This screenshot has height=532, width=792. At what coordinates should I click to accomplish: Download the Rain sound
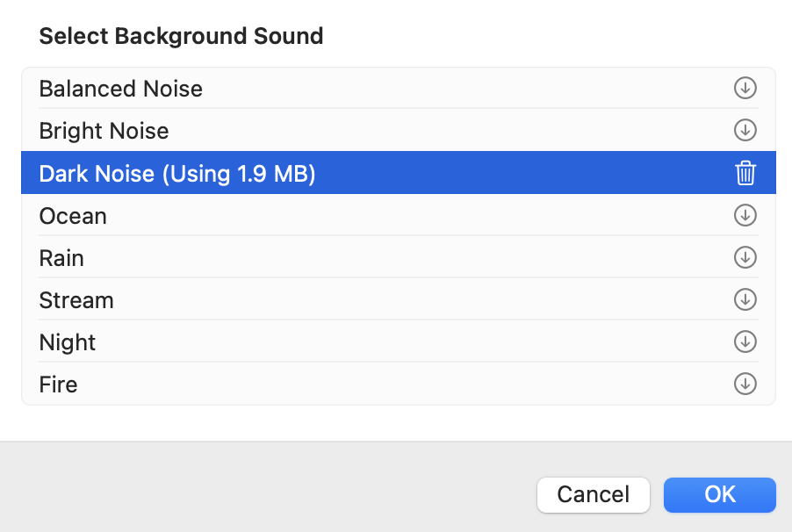click(745, 257)
